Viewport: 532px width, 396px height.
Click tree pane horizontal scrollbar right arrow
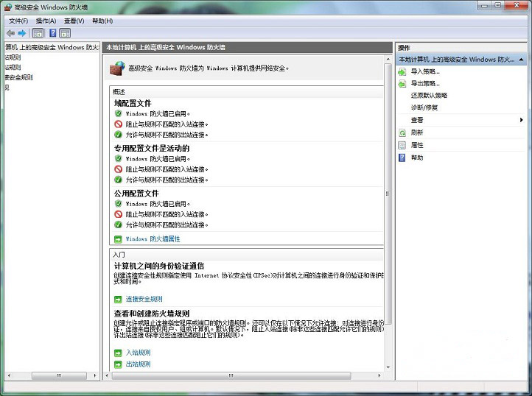94,375
